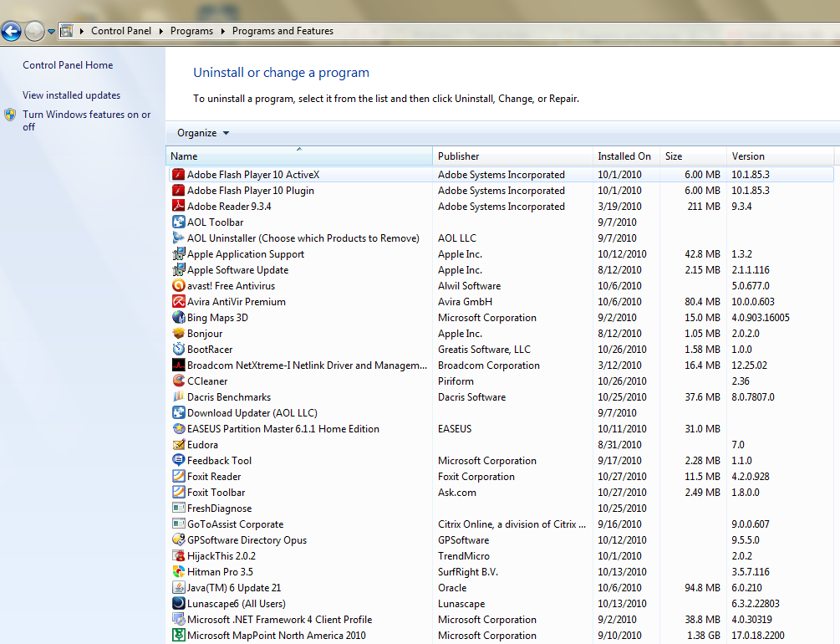The height and width of the screenshot is (644, 840).
Task: Click the Back navigation arrow button
Action: click(11, 31)
